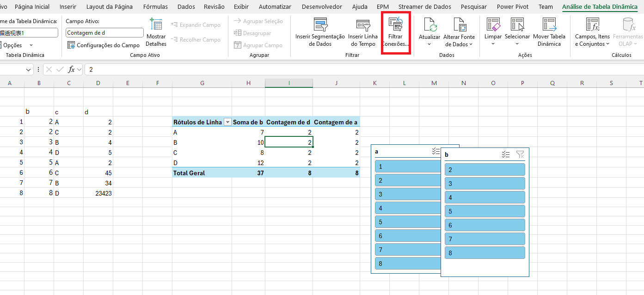Click the Desagrupar command
Viewport: 644px width, 295px height.
[x=252, y=33]
